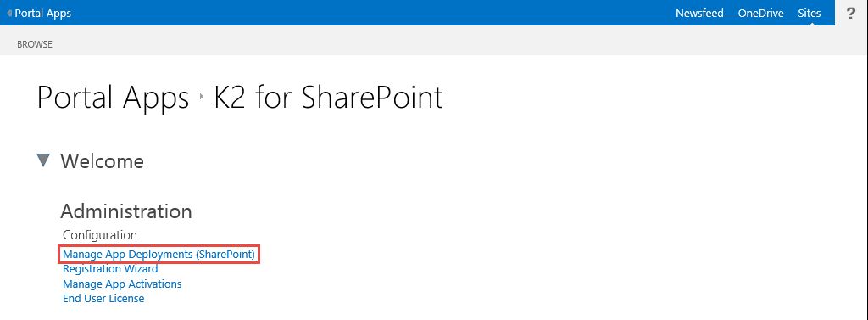Launch the Registration Wizard link
The height and width of the screenshot is (320, 868).
pos(110,269)
